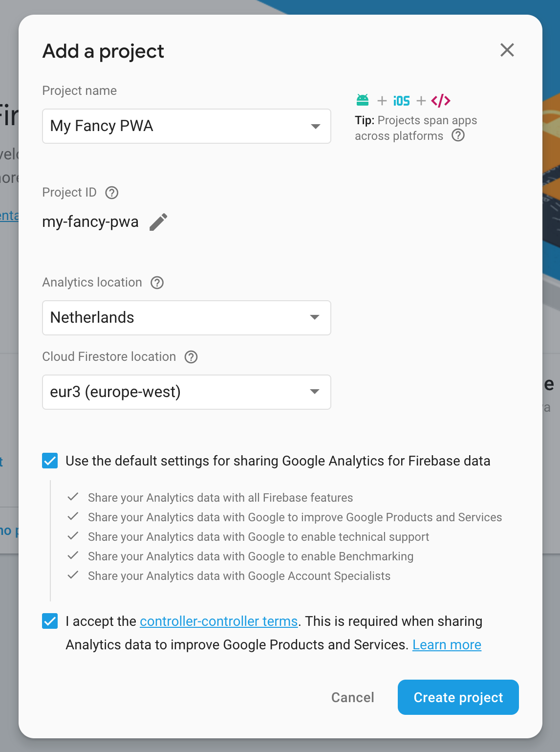Open the controller-controller terms link
Viewport: 560px width, 752px height.
(219, 621)
